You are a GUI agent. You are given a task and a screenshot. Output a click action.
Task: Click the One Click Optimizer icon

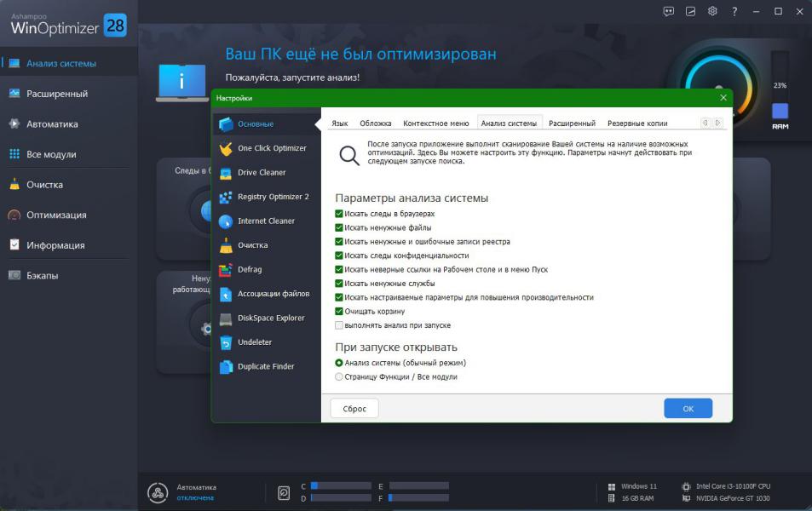(x=225, y=148)
